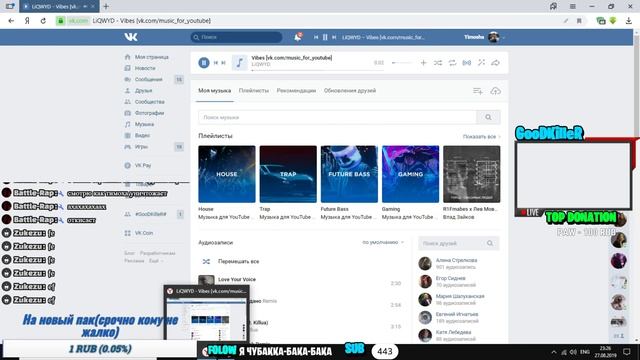Open VK Pay in sidebar
Viewport: 640px width, 360px height.
(x=138, y=165)
